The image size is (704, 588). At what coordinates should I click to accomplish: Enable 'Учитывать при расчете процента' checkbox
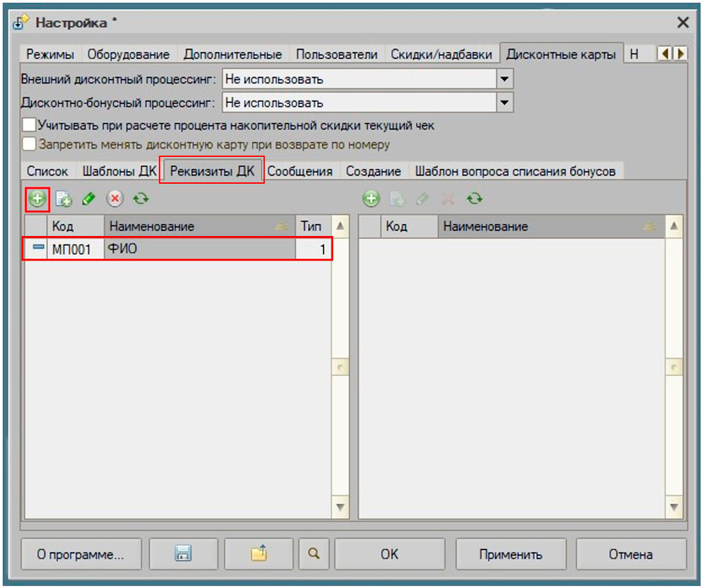click(29, 125)
